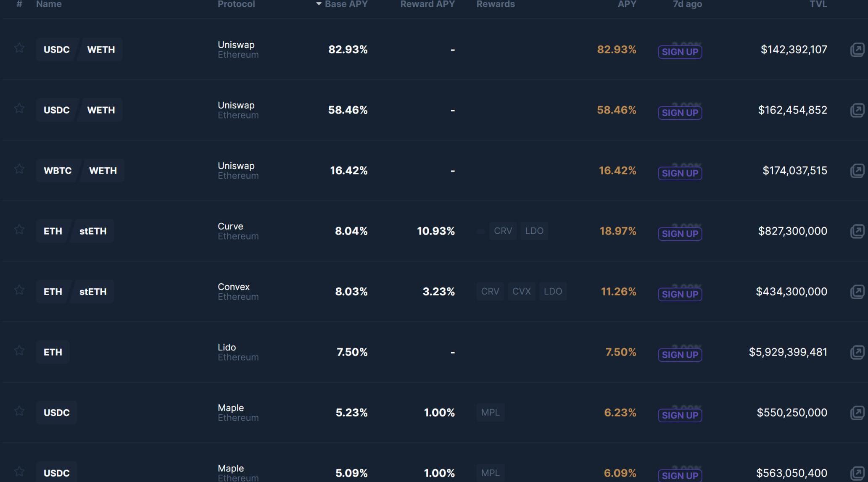Open external link for Lido ETH pool

[x=857, y=352]
